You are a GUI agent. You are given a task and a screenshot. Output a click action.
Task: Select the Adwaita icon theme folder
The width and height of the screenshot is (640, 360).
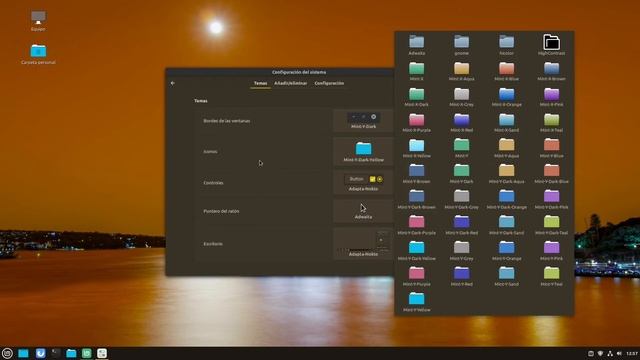click(x=416, y=45)
